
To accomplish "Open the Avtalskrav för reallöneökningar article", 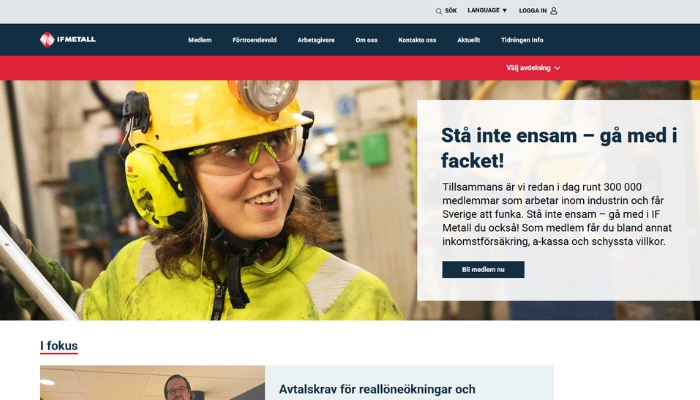I will tap(377, 389).
